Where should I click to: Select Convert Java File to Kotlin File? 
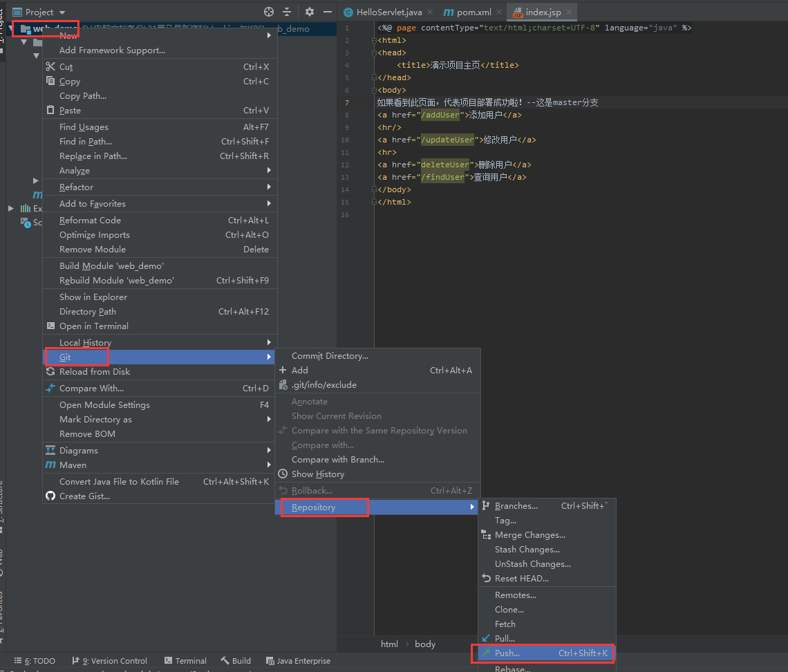click(x=160, y=481)
